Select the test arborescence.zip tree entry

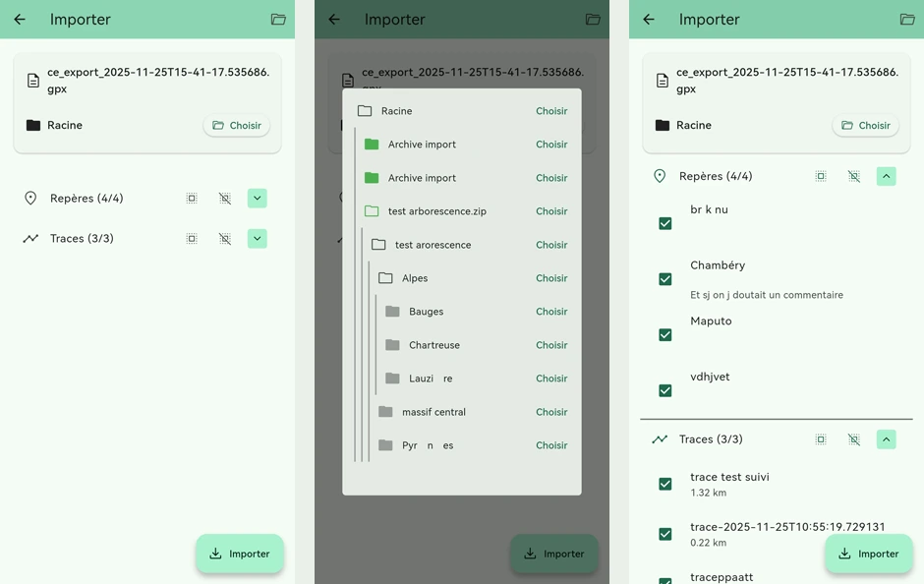[x=438, y=210]
